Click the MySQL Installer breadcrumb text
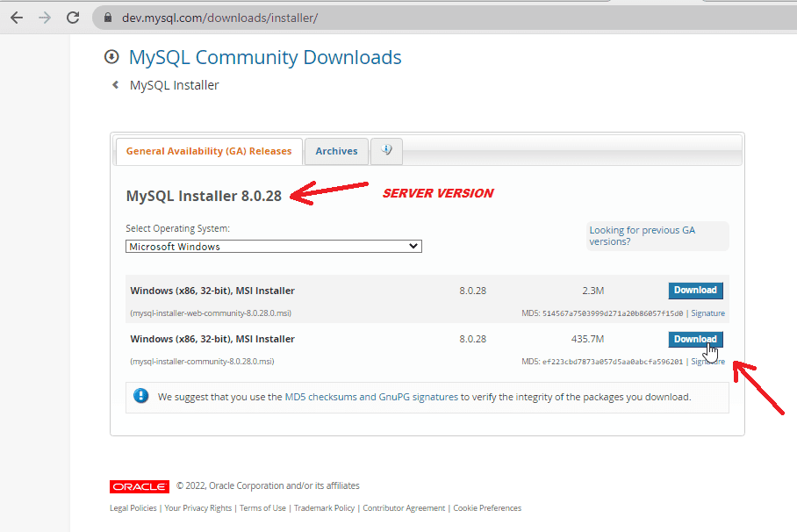 tap(175, 85)
